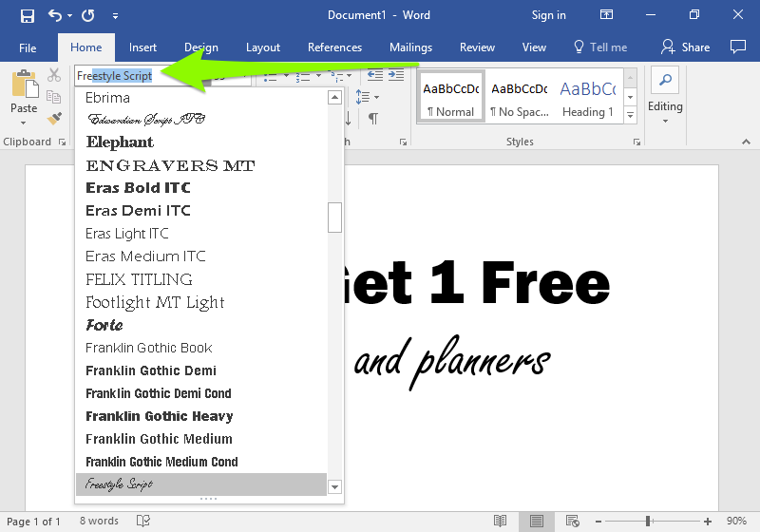Open the Find magnifier in Editing group
The image size is (760, 532).
665,80
